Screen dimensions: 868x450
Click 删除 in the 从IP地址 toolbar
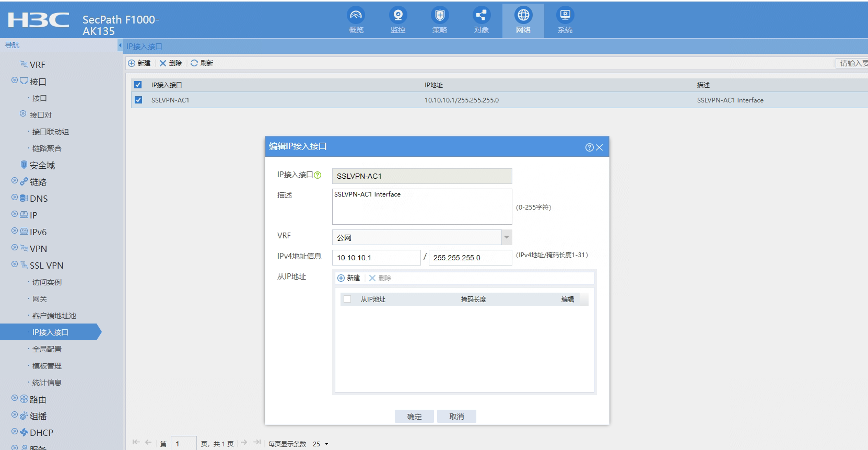(x=380, y=278)
